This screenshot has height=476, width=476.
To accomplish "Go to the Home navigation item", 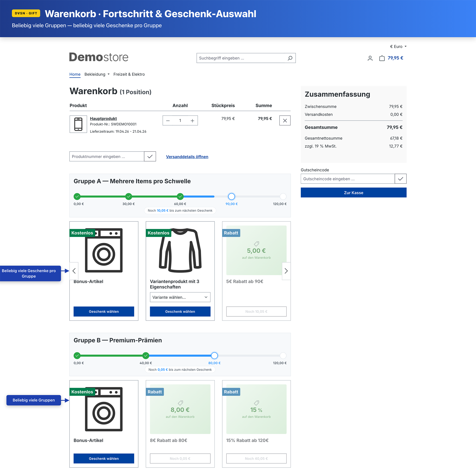I will [x=75, y=74].
